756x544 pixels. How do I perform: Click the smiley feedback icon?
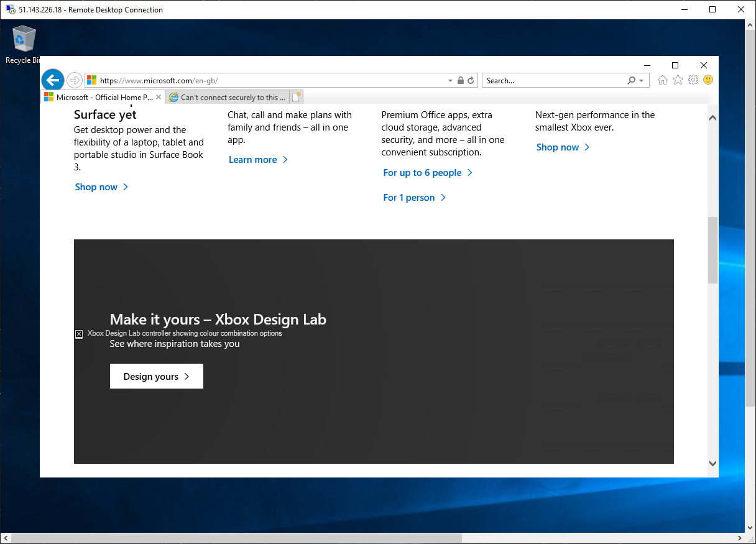tap(708, 80)
